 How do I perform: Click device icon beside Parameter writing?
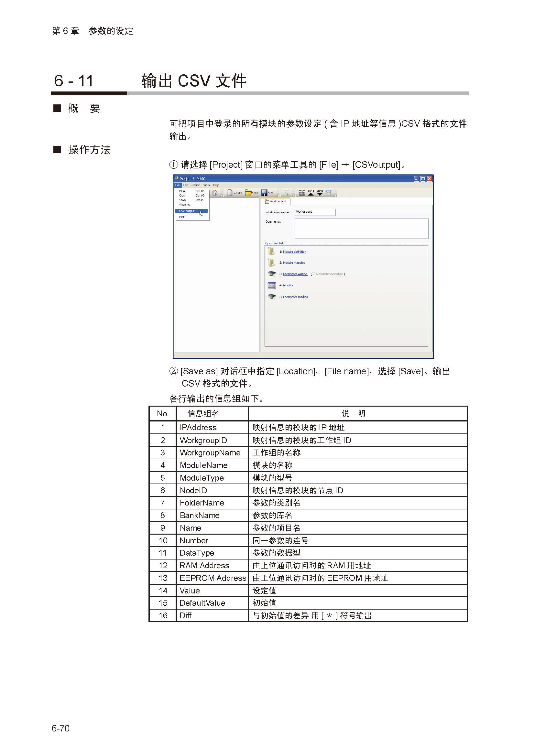pyautogui.click(x=271, y=274)
